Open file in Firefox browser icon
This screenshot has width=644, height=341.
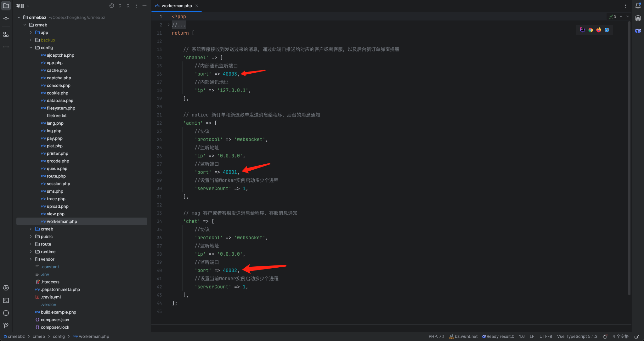pyautogui.click(x=599, y=30)
